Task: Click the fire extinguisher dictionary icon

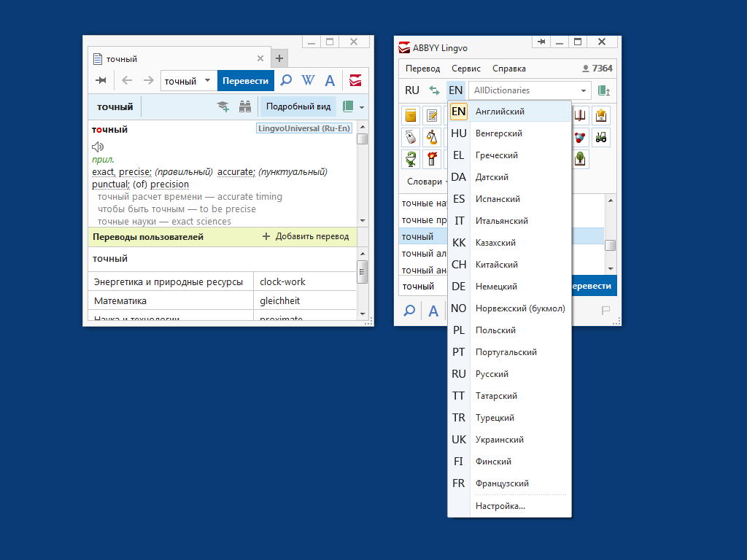Action: [x=432, y=158]
